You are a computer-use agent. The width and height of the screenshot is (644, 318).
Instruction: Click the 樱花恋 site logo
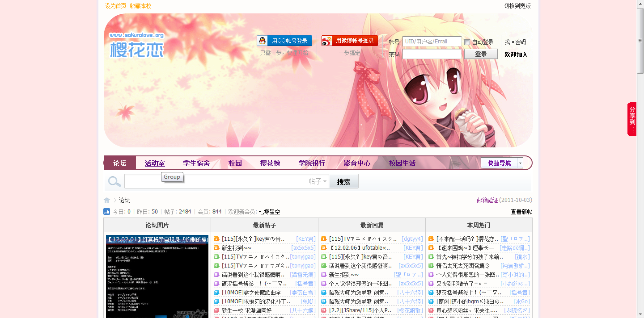[x=137, y=45]
